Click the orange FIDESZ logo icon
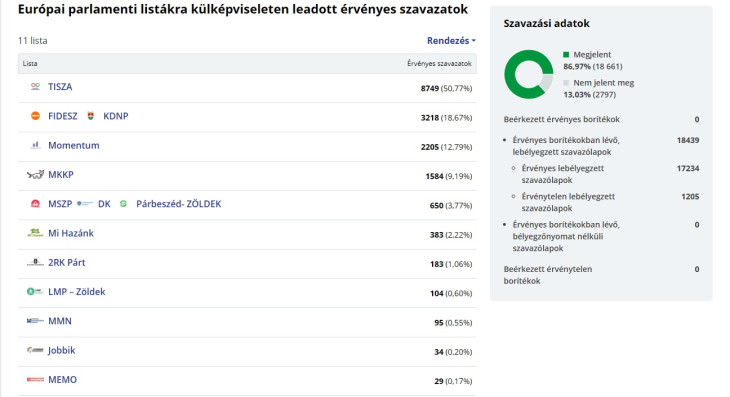The image size is (730, 397). coord(35,116)
